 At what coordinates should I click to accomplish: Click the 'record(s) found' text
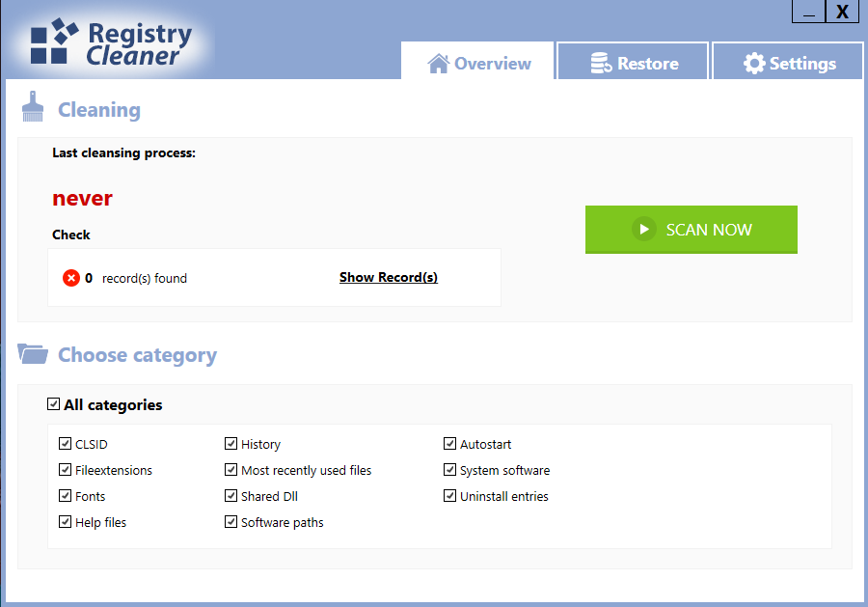pos(145,278)
